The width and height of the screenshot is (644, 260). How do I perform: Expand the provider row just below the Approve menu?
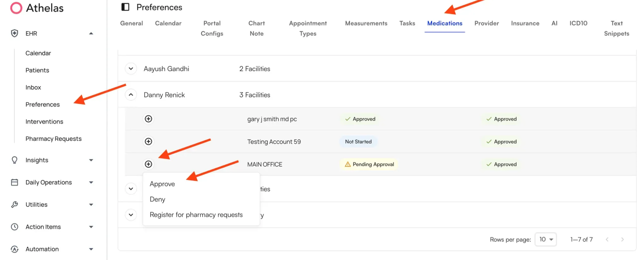point(131,189)
